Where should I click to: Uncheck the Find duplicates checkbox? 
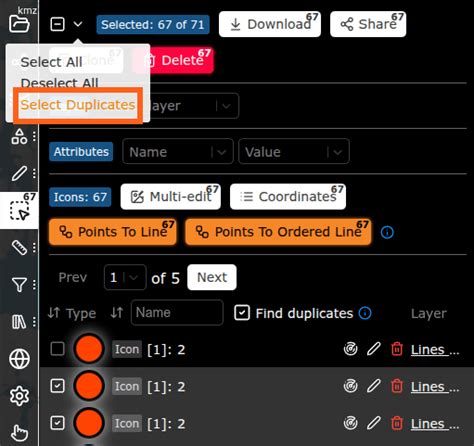tap(242, 313)
